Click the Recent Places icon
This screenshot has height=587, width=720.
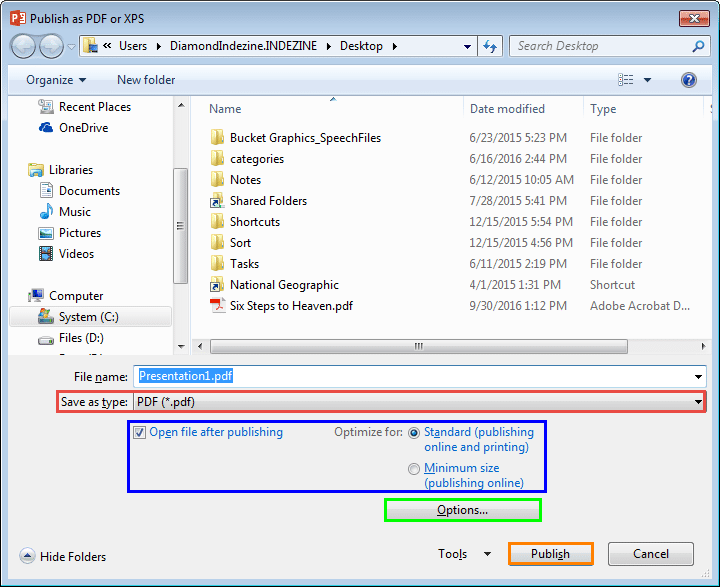45,107
